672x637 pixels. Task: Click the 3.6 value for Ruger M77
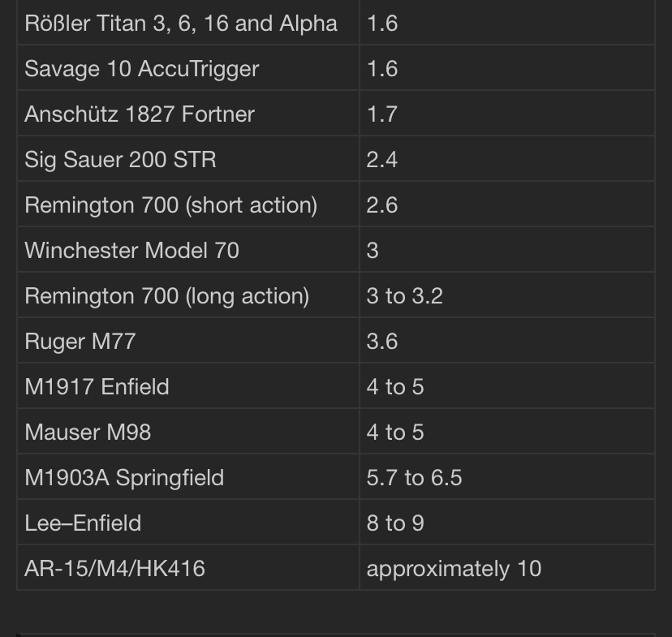click(381, 342)
